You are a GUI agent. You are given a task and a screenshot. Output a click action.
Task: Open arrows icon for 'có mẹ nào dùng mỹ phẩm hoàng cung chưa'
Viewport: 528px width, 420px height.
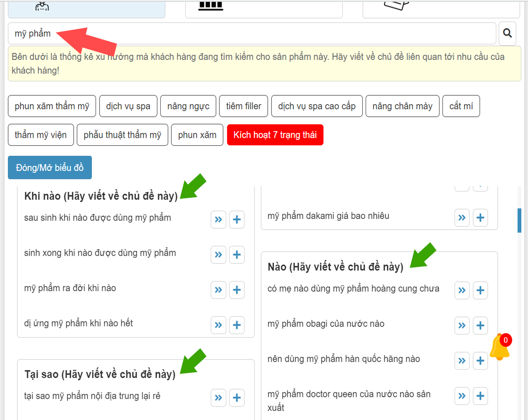tap(462, 291)
